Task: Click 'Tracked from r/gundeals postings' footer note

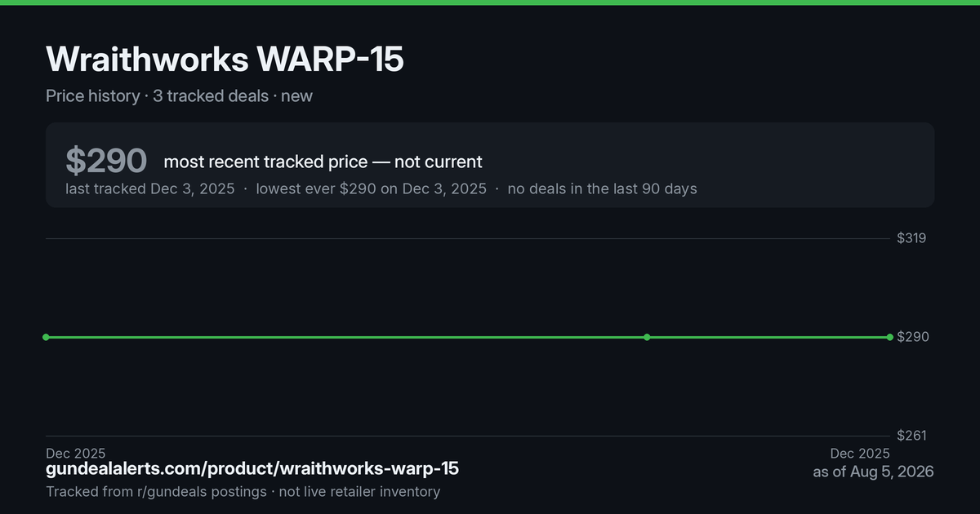Action: [156, 492]
